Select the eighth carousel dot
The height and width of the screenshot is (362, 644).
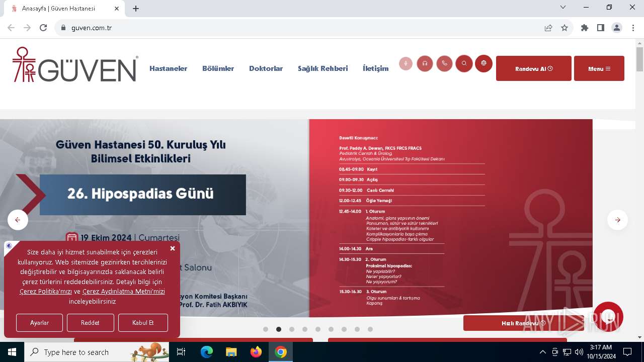click(x=357, y=329)
